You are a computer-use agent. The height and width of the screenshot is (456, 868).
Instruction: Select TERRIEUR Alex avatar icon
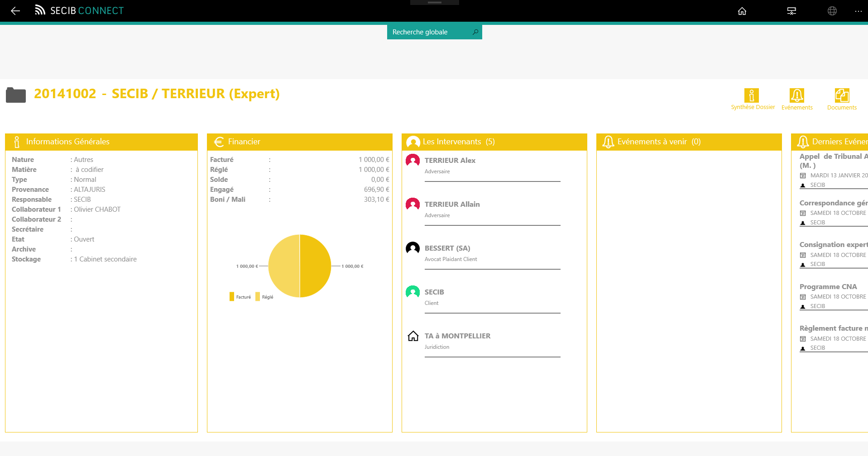[412, 160]
